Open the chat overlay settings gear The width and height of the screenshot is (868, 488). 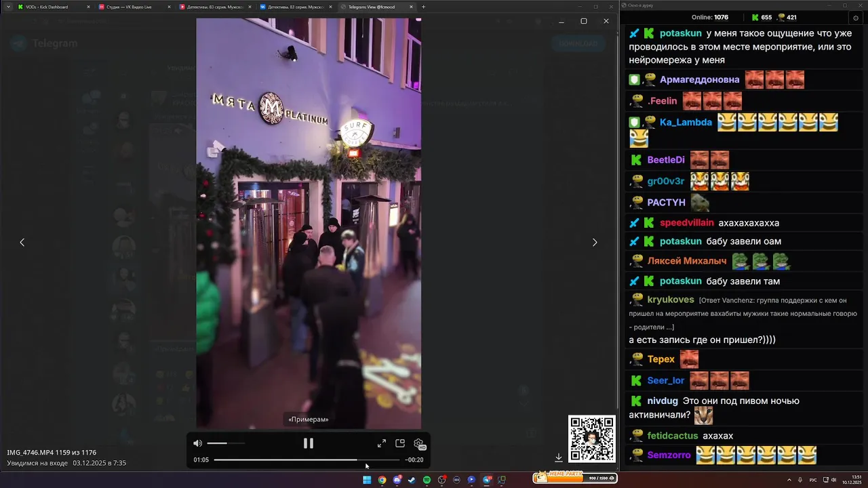tap(856, 18)
